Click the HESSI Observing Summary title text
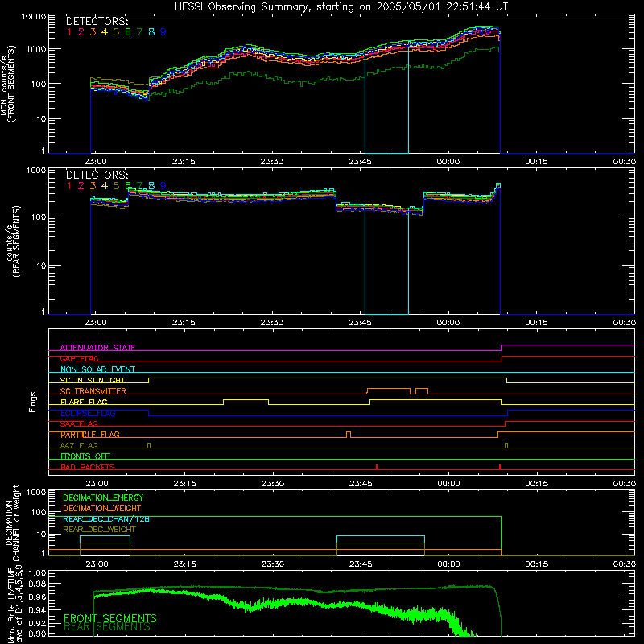644x644 pixels. tap(341, 7)
